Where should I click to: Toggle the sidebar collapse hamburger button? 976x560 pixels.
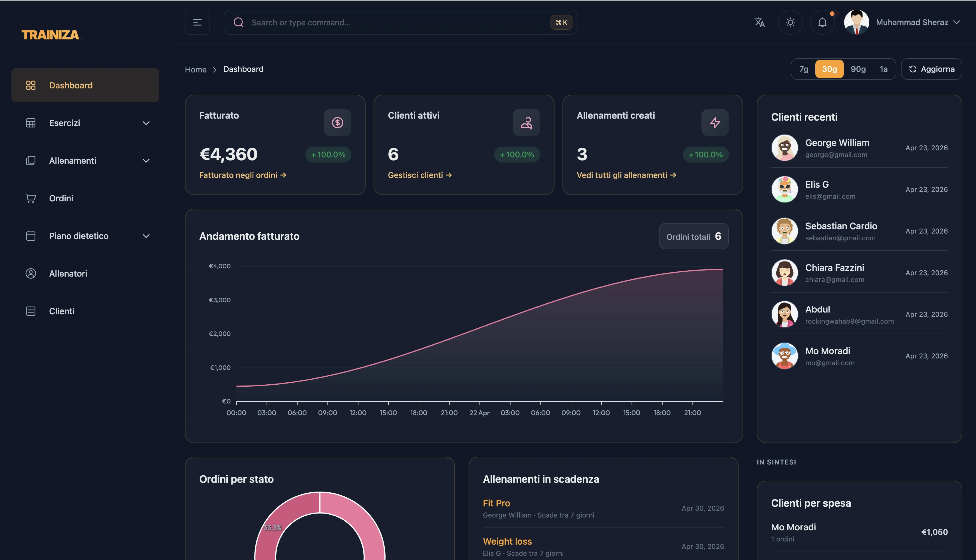tap(197, 22)
